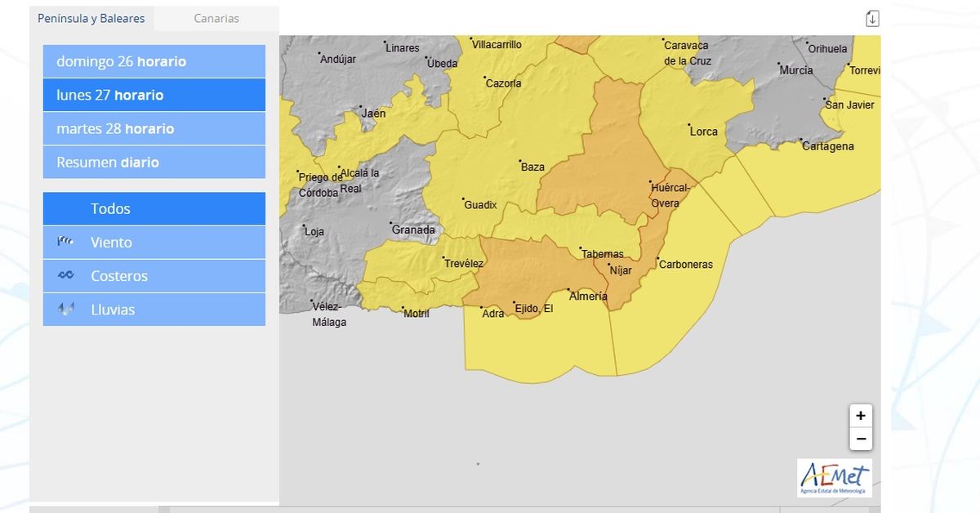Click the wind icon beside Viento
This screenshot has width=980, height=513.
click(66, 242)
